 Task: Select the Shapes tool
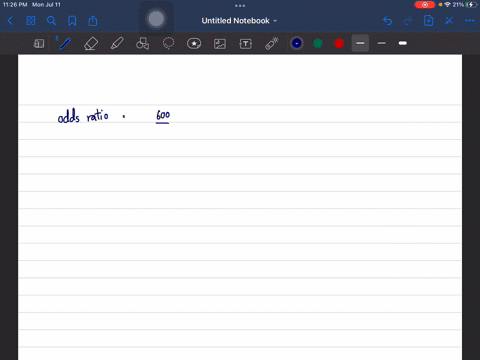[142, 44]
